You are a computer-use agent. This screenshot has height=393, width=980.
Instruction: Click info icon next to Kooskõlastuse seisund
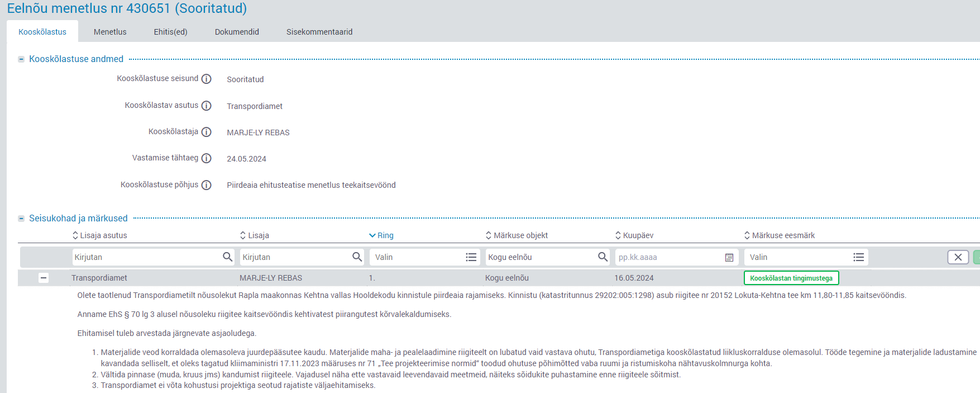click(x=206, y=79)
